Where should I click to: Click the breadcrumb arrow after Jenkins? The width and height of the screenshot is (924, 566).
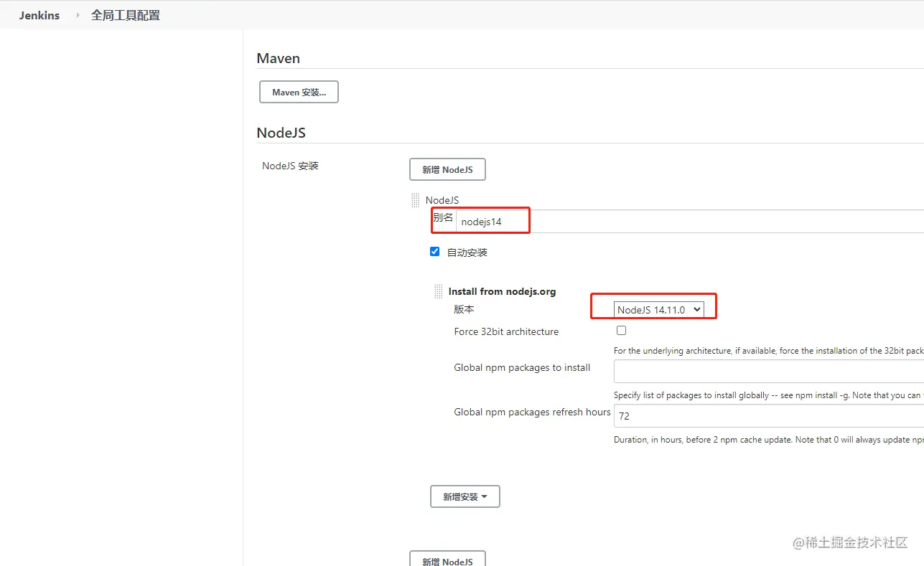pyautogui.click(x=78, y=15)
